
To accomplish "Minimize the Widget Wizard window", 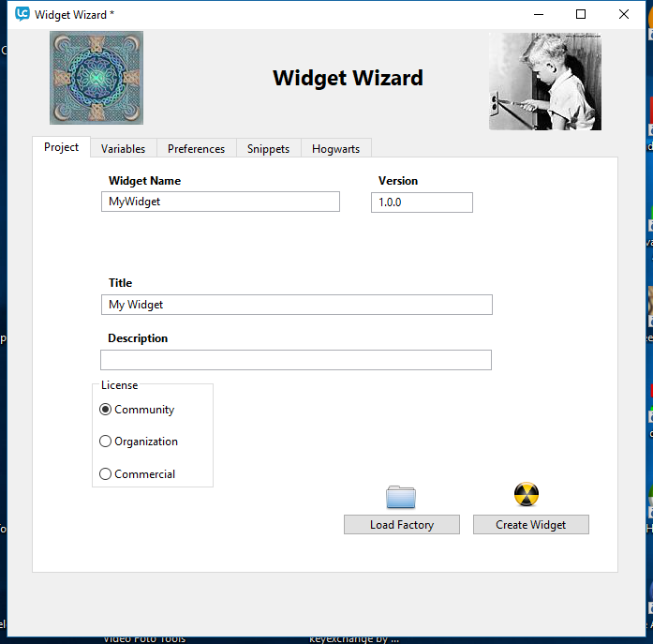I will pyautogui.click(x=539, y=14).
